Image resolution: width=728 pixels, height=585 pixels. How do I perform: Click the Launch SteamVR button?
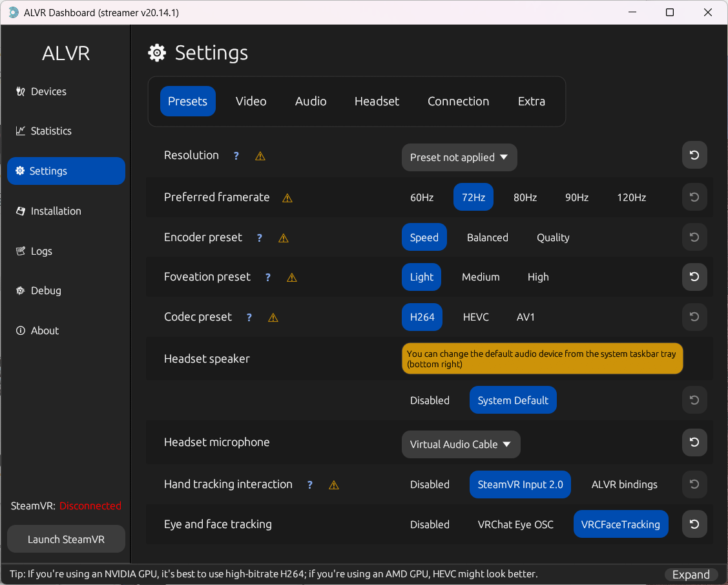pyautogui.click(x=66, y=539)
